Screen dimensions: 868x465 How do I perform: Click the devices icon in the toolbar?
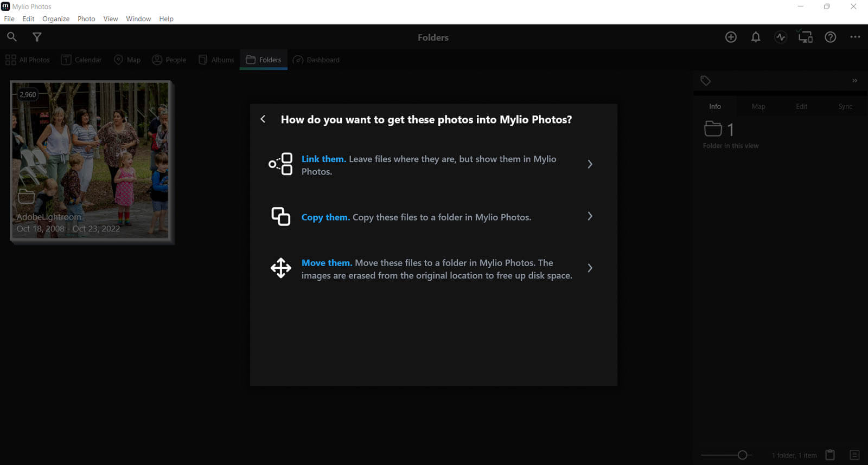pos(805,37)
